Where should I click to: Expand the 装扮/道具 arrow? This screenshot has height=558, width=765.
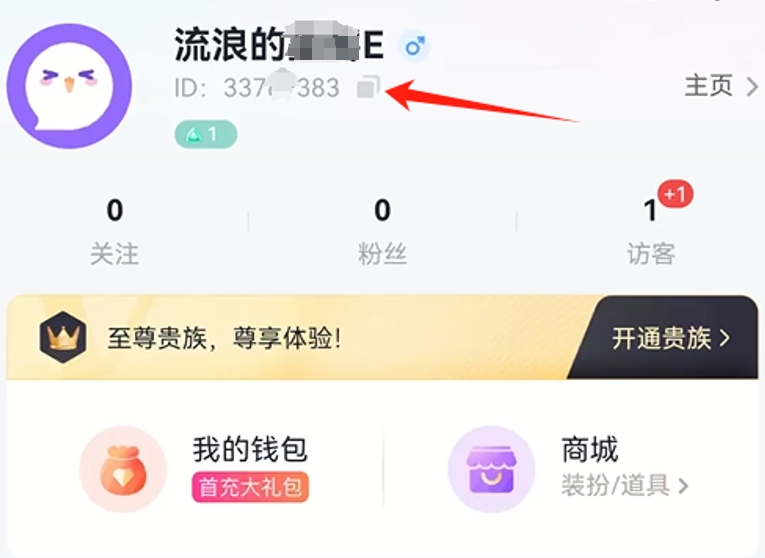click(683, 486)
